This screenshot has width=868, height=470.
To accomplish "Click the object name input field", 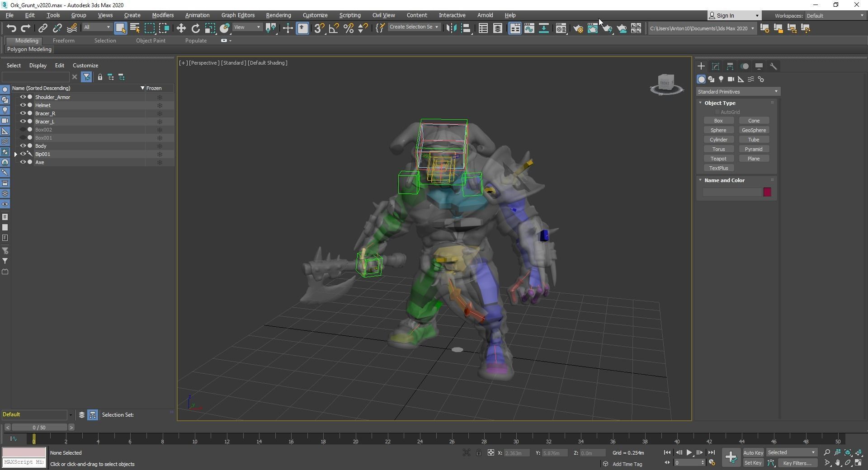I will 732,193.
